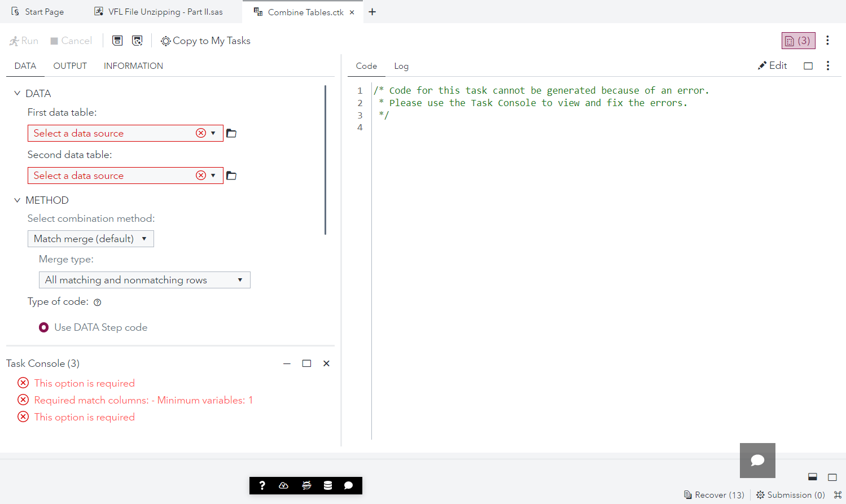Open the Libraries database icon in bottom dock
Screen dimensions: 846x504
point(327,485)
